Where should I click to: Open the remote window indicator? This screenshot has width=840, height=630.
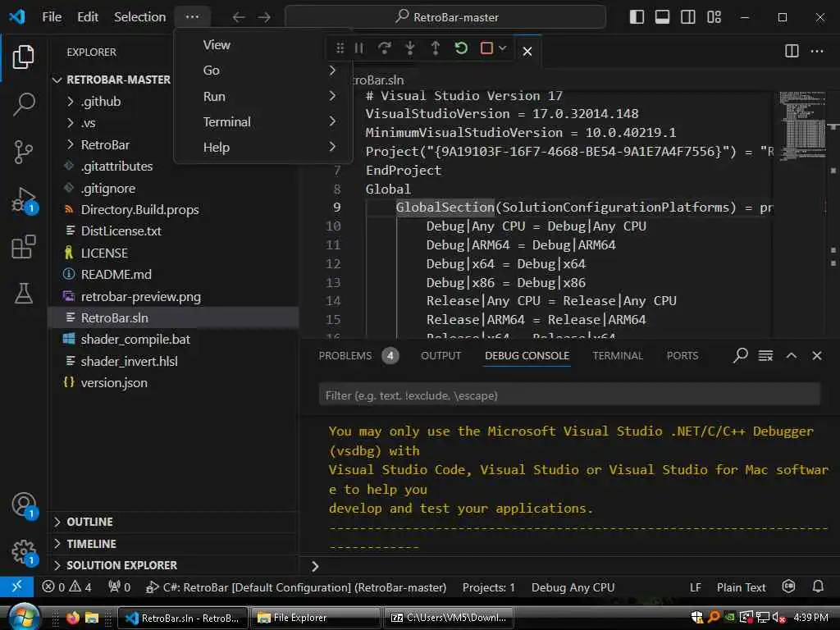pyautogui.click(x=16, y=587)
